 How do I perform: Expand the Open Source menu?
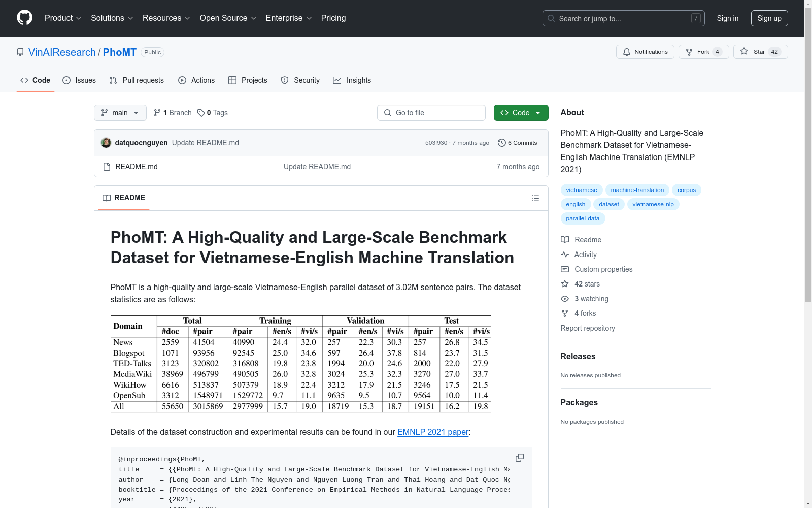coord(228,18)
